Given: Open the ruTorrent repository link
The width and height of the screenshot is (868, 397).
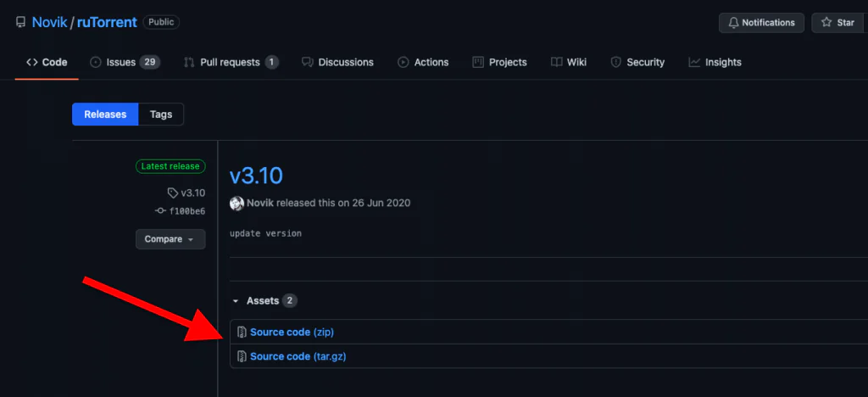Looking at the screenshot, I should click(x=107, y=22).
